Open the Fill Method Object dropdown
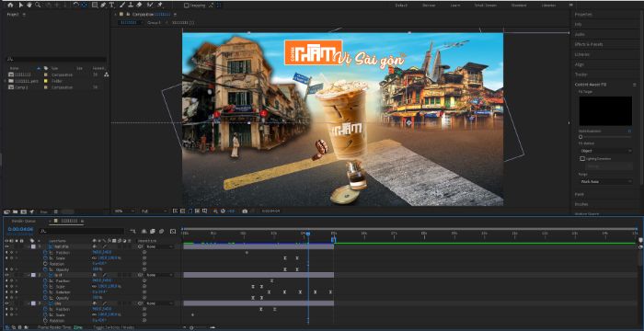 [606, 151]
